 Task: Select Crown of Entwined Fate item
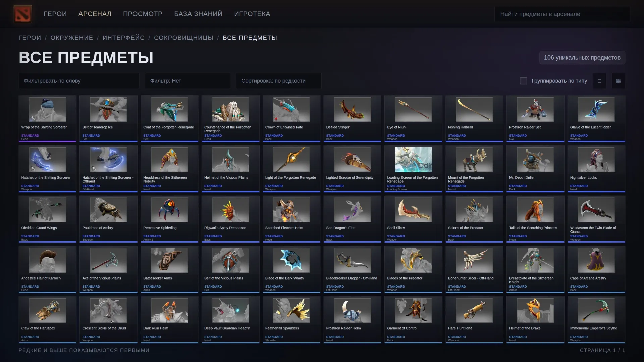pos(291,119)
